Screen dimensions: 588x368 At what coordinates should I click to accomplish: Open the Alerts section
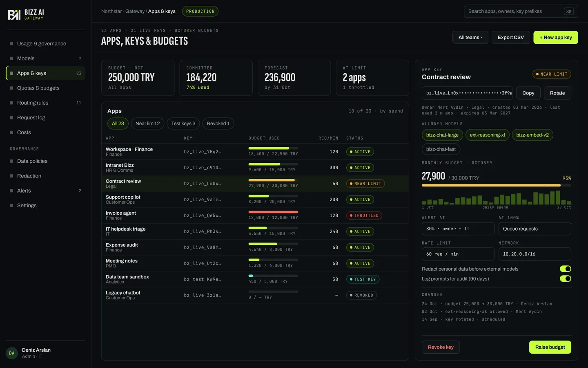[x=45, y=191]
